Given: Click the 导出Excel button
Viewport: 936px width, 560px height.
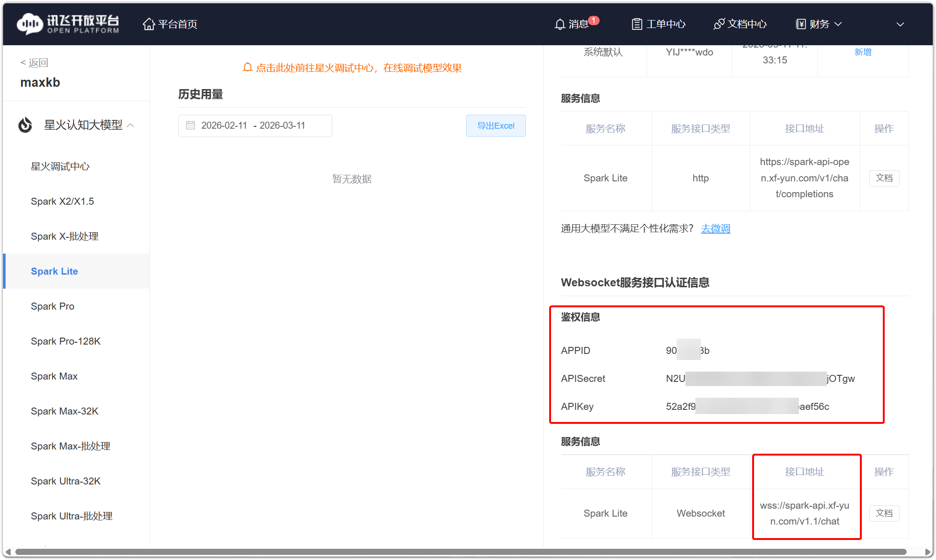Looking at the screenshot, I should click(x=496, y=125).
